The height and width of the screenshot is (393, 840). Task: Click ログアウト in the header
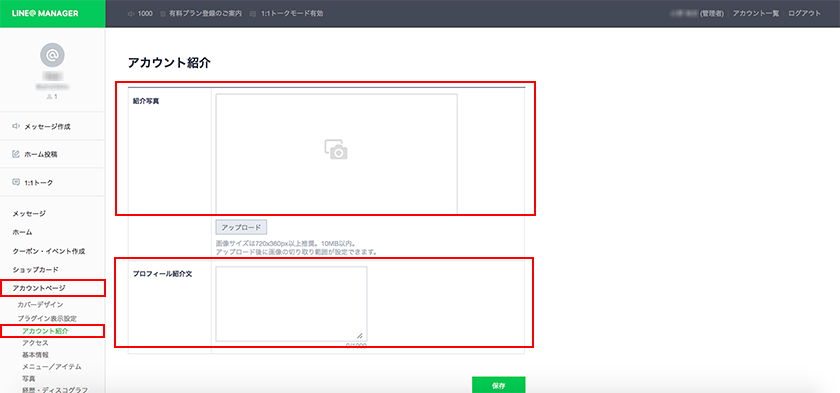805,14
